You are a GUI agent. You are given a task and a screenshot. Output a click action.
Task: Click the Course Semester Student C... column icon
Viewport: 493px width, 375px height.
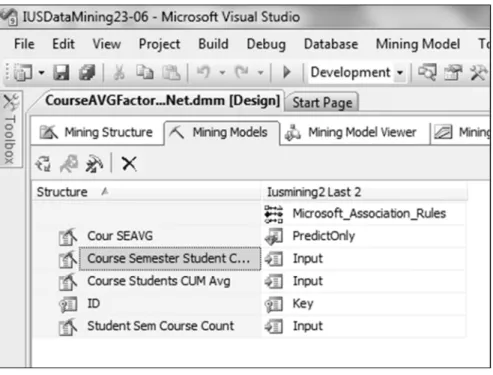click(68, 259)
